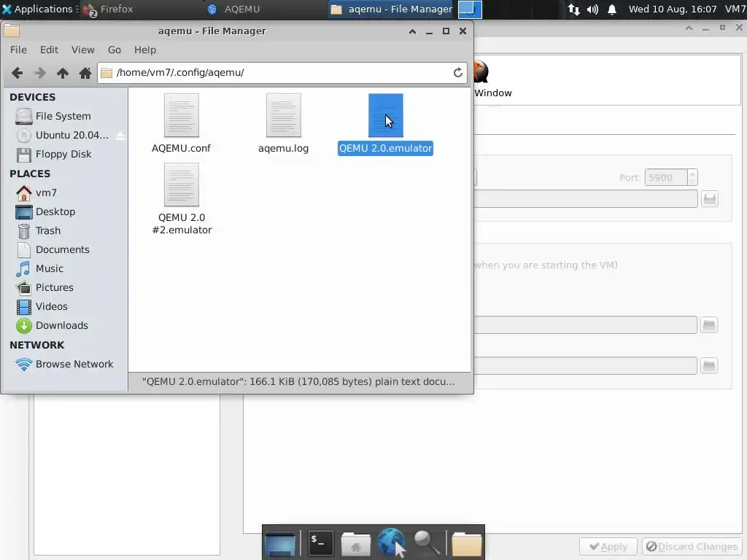The width and height of the screenshot is (747, 560).
Task: Go to parent folder with up arrow
Action: pyautogui.click(x=63, y=73)
